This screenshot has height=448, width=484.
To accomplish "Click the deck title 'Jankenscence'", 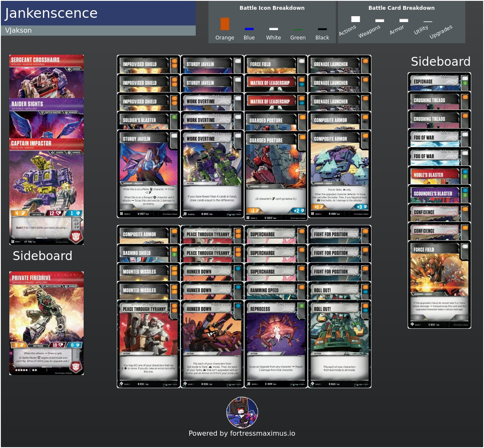I will coord(51,13).
